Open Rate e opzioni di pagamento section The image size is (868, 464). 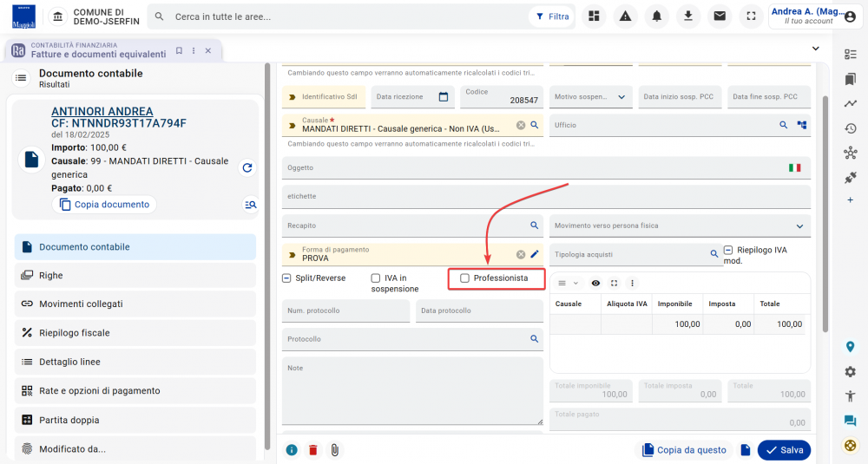(135, 391)
